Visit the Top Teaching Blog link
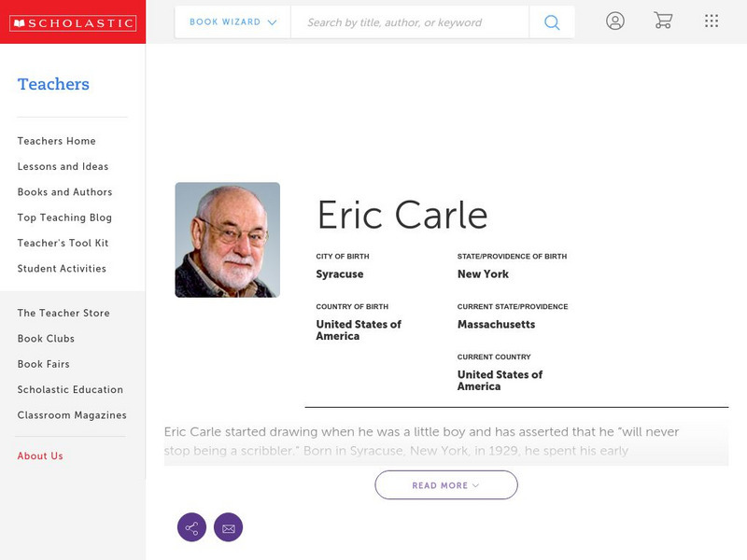The height and width of the screenshot is (560, 747). click(64, 217)
